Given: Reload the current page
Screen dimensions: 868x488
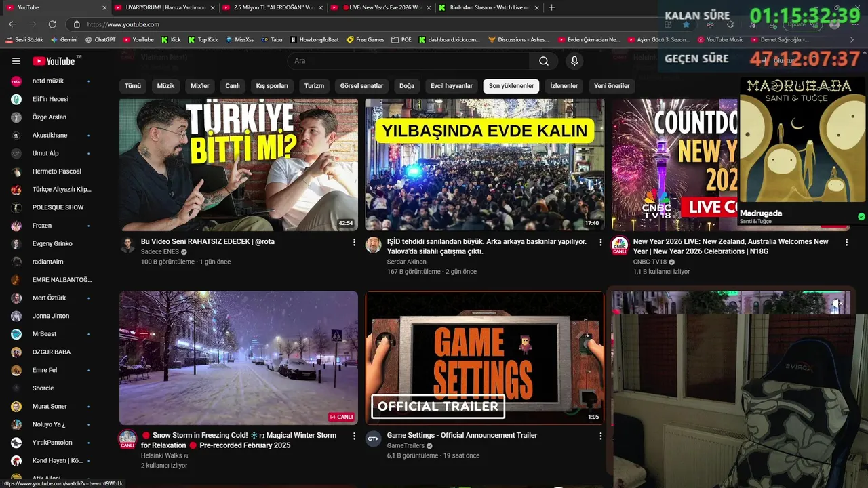Looking at the screenshot, I should tap(52, 24).
